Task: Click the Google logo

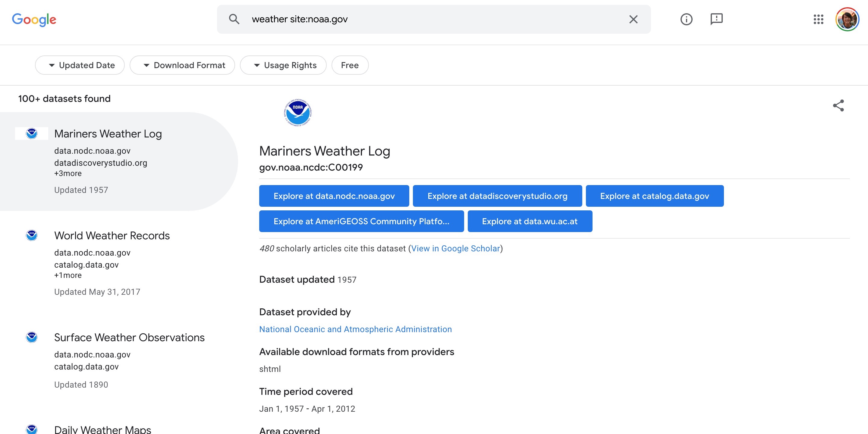Action: [x=34, y=20]
